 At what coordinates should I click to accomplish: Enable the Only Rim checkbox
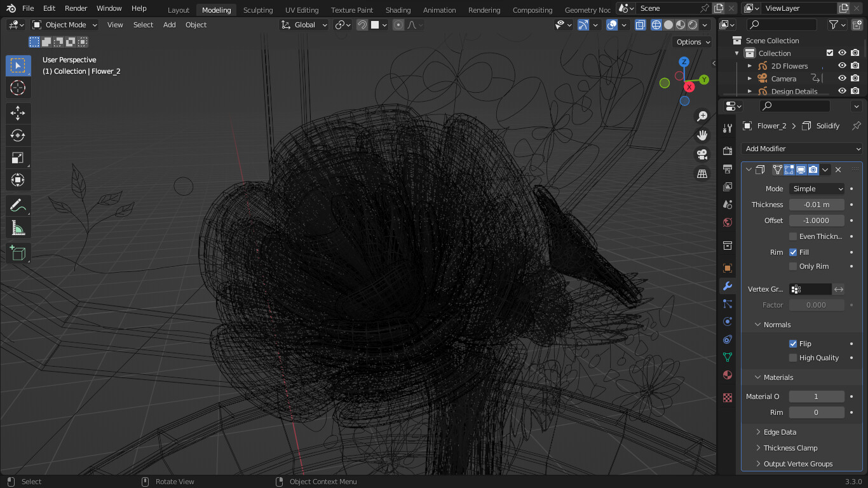click(x=793, y=266)
